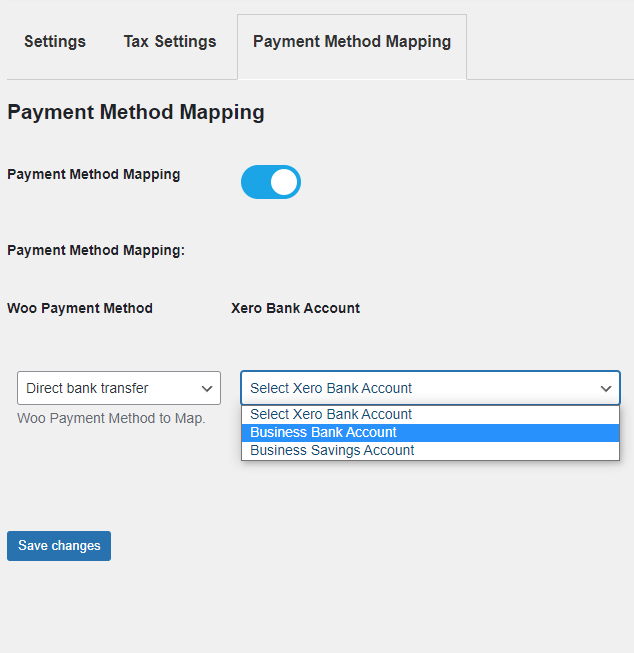
Task: Click the large Payment Method Mapping page heading
Action: (x=136, y=112)
